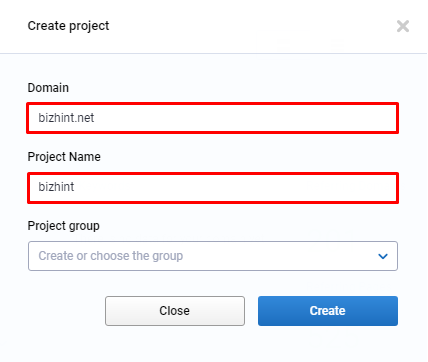Viewport: 428px width, 362px height.
Task: Focus the Project Name input field
Action: [213, 188]
